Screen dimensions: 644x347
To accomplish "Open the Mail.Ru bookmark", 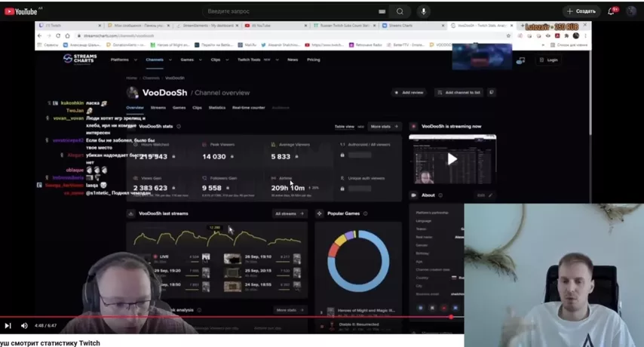I will click(x=247, y=45).
